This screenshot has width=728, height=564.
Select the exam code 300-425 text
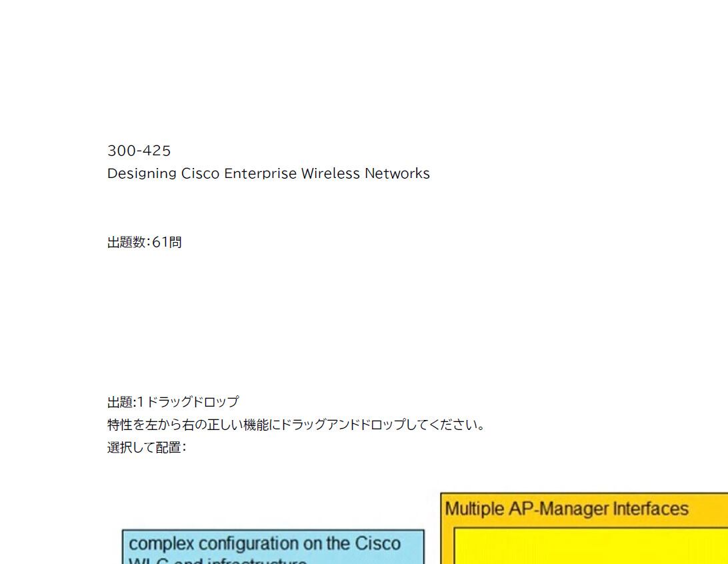(139, 151)
